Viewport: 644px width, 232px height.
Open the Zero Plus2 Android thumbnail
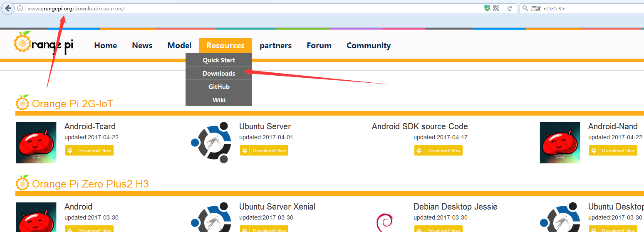[x=36, y=217]
